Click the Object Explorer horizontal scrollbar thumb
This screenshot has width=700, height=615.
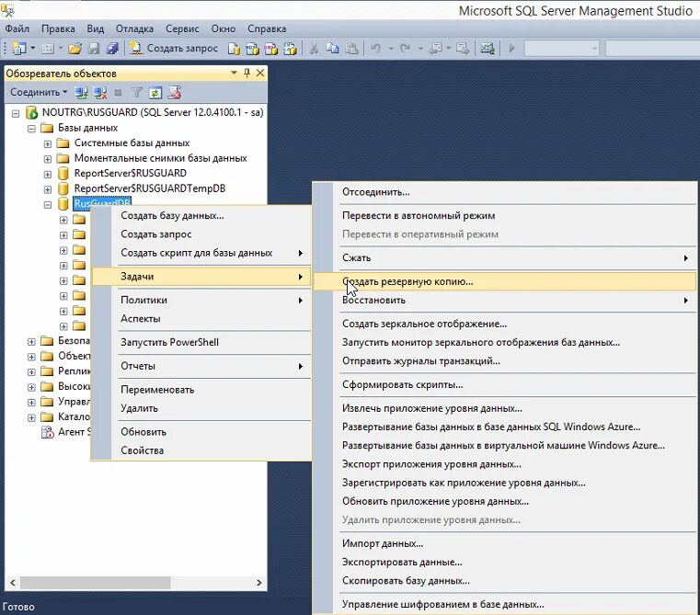pyautogui.click(x=95, y=583)
